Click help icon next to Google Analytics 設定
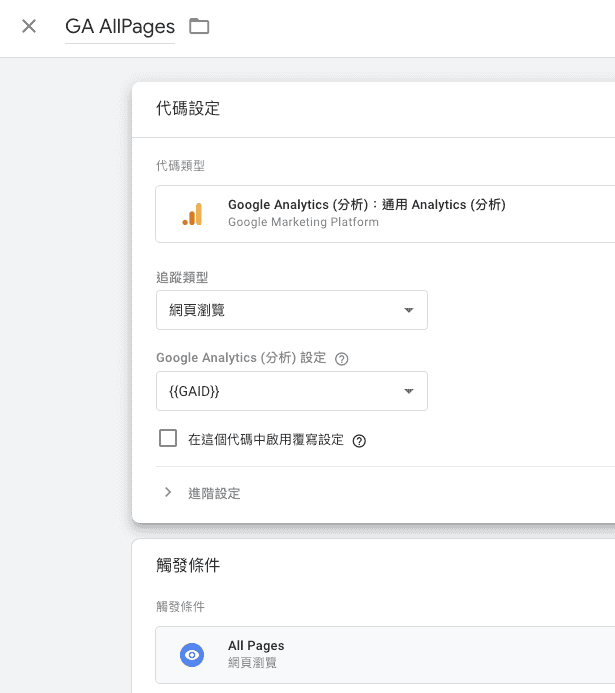615x693 pixels. tap(342, 359)
